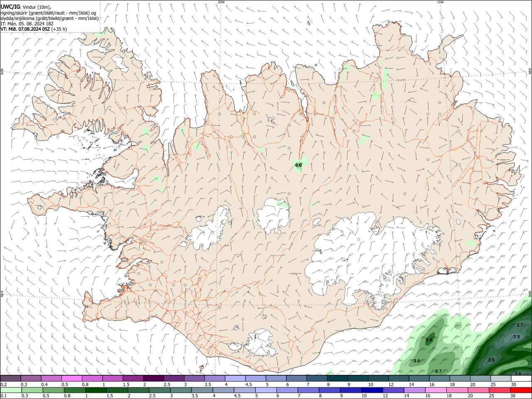Screen dimensions: 532x399
Task: Click the '4.5' label in the upper legend row
Action: pyautogui.click(x=249, y=384)
